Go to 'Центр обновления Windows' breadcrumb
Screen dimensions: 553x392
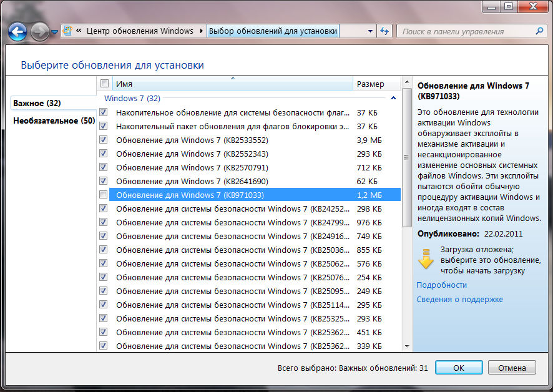(x=140, y=31)
